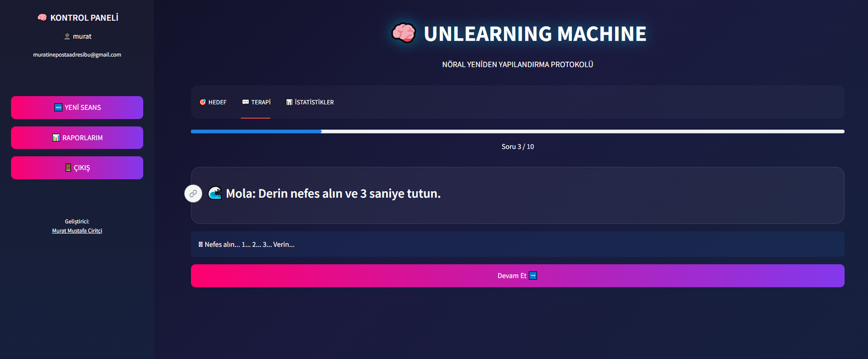
Task: Click the arrow icon on Devam Et
Action: 533,276
